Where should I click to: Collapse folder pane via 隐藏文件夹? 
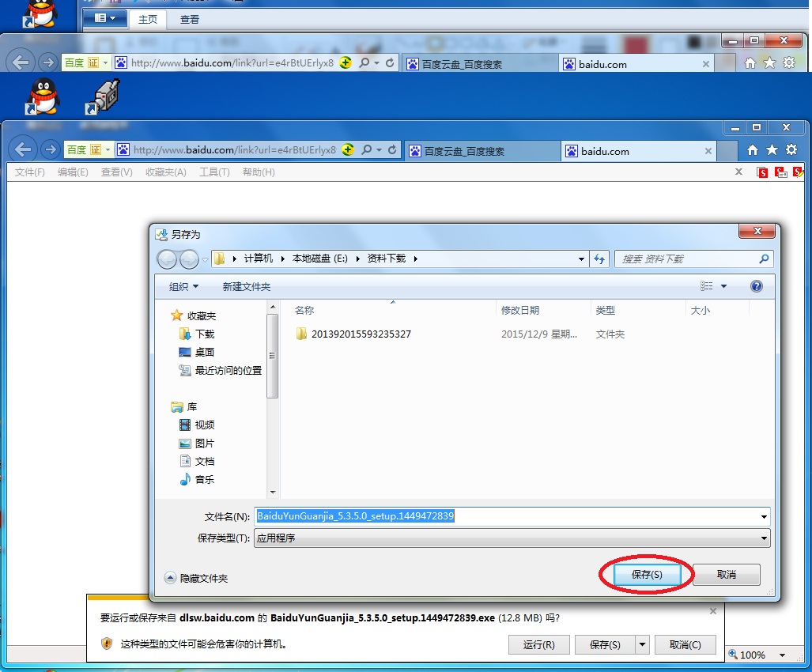pyautogui.click(x=196, y=578)
